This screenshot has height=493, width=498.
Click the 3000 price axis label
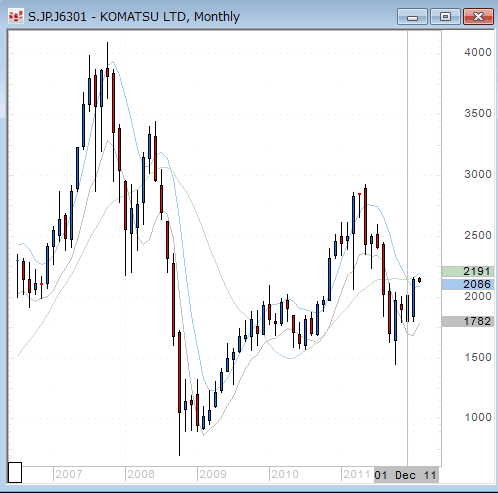coord(478,174)
